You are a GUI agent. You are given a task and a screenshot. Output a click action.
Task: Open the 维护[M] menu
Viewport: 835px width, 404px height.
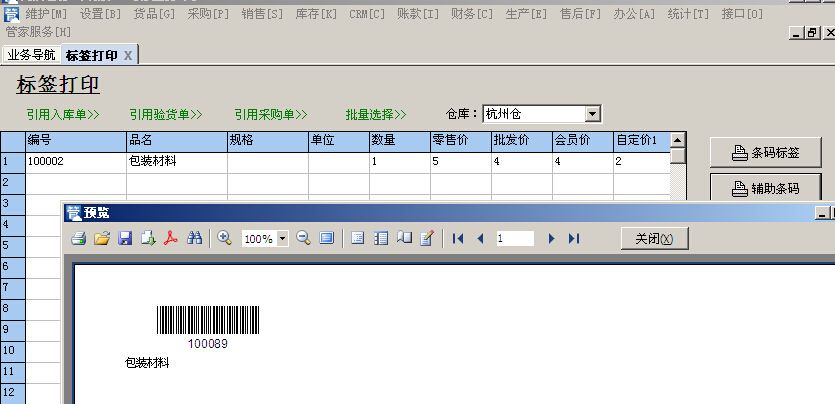coord(46,14)
